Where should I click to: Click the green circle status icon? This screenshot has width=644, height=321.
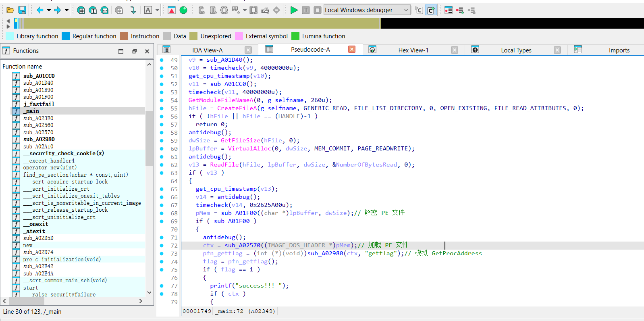tap(183, 10)
